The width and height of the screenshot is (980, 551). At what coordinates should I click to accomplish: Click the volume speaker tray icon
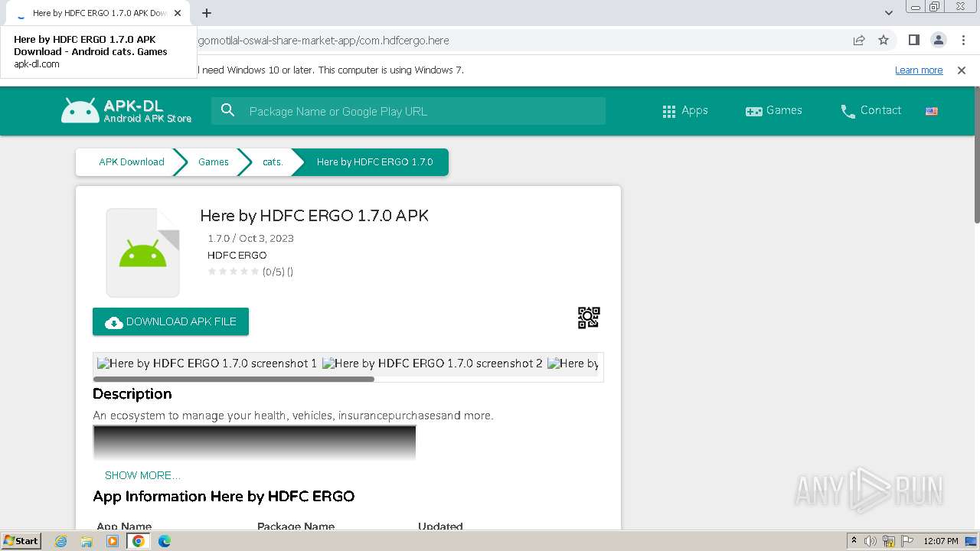pyautogui.click(x=871, y=541)
